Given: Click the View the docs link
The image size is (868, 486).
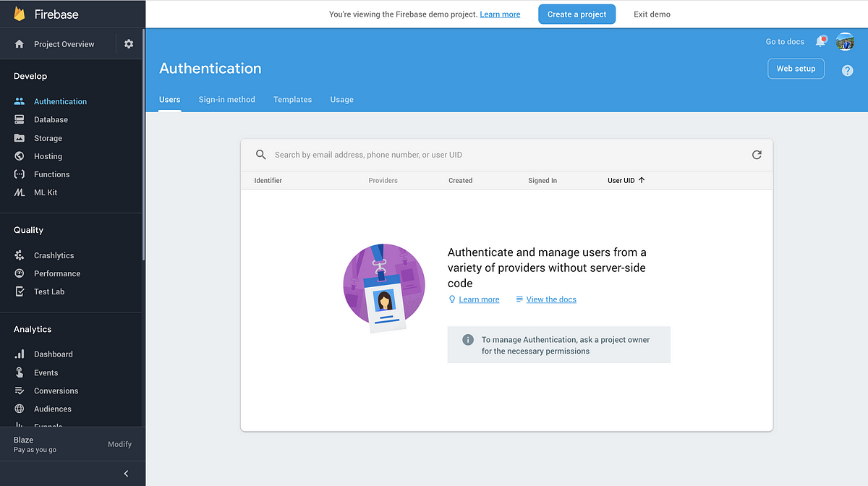Looking at the screenshot, I should [551, 299].
